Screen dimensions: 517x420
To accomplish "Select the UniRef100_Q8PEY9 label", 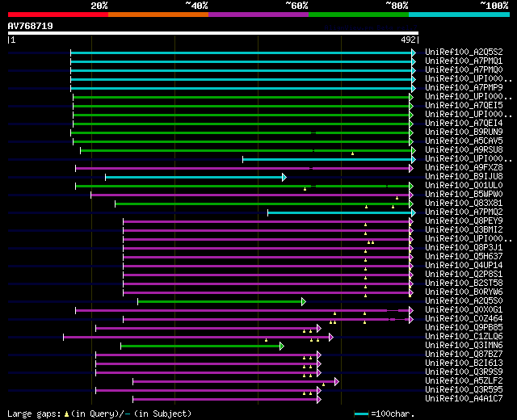I will point(464,221).
